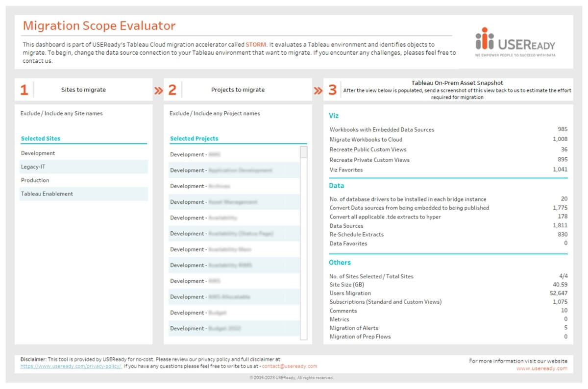The width and height of the screenshot is (588, 389).
Task: Select the 'Re-Schedule Extracts' label
Action: tap(357, 234)
